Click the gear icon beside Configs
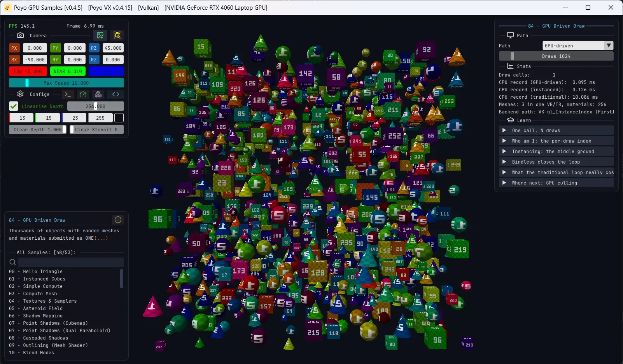Viewport: 623px width, 364px height. 21,94
